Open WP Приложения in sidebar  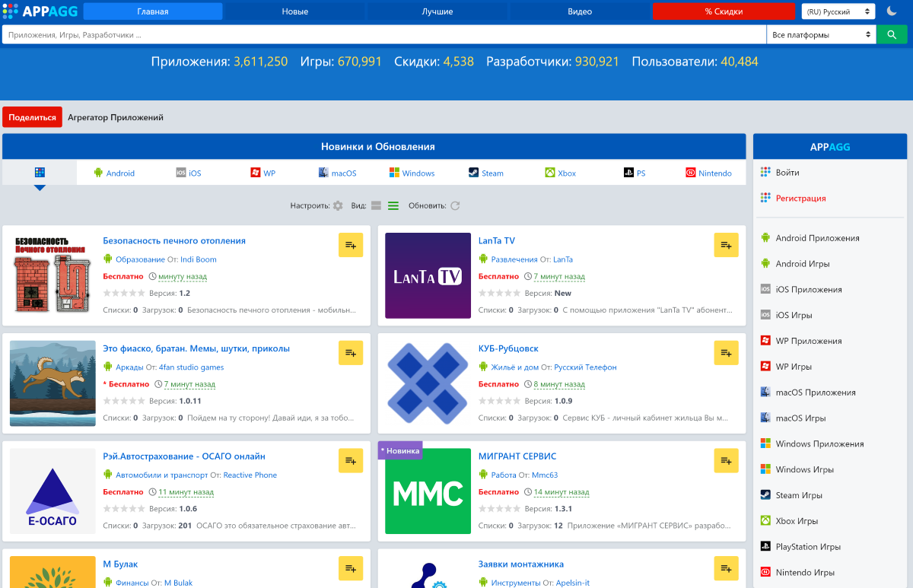(x=809, y=341)
